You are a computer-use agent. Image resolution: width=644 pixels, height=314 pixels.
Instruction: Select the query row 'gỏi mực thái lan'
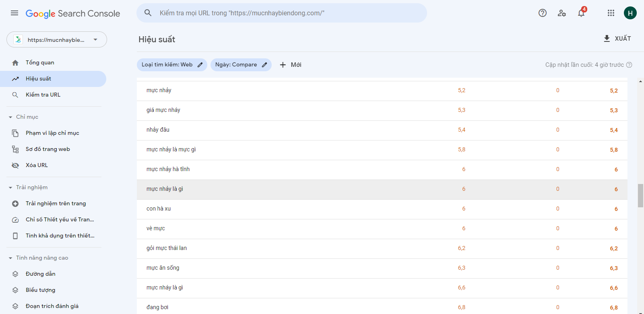click(x=167, y=248)
